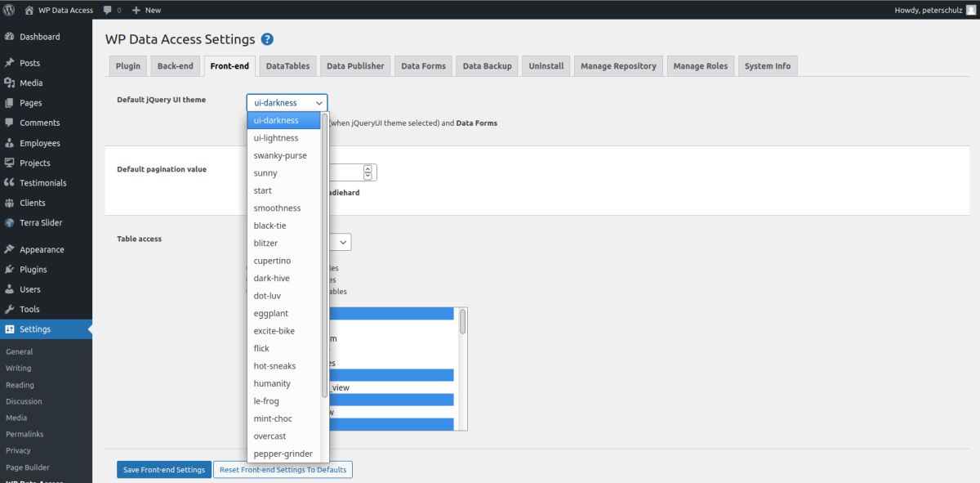Select the black-tie theme option

[x=284, y=226]
